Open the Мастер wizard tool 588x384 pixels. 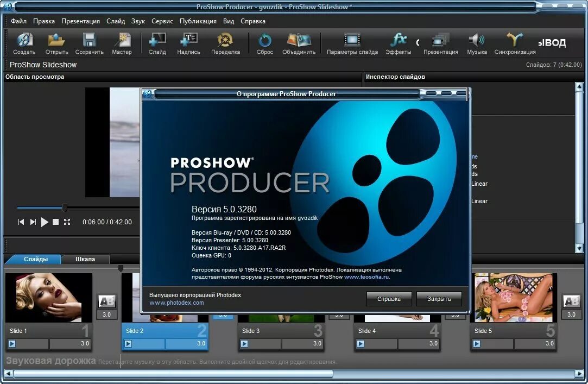(x=122, y=43)
